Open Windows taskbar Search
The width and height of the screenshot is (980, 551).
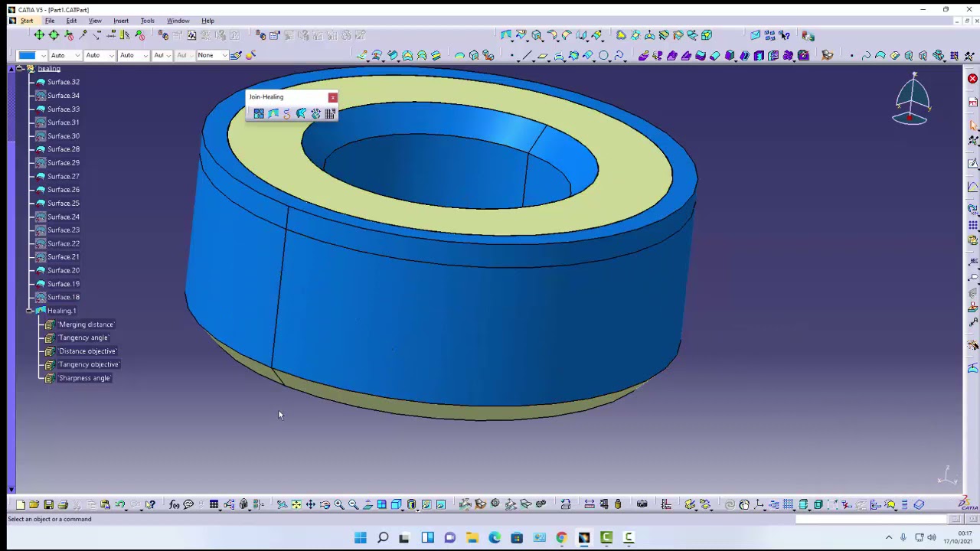[383, 537]
